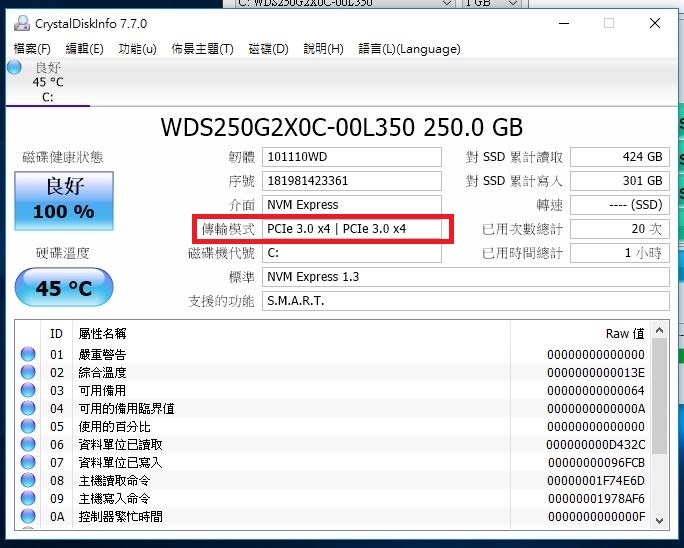Viewport: 684px width, 548px height.
Task: Select raw value 0000000000000F
Action: [x=596, y=517]
